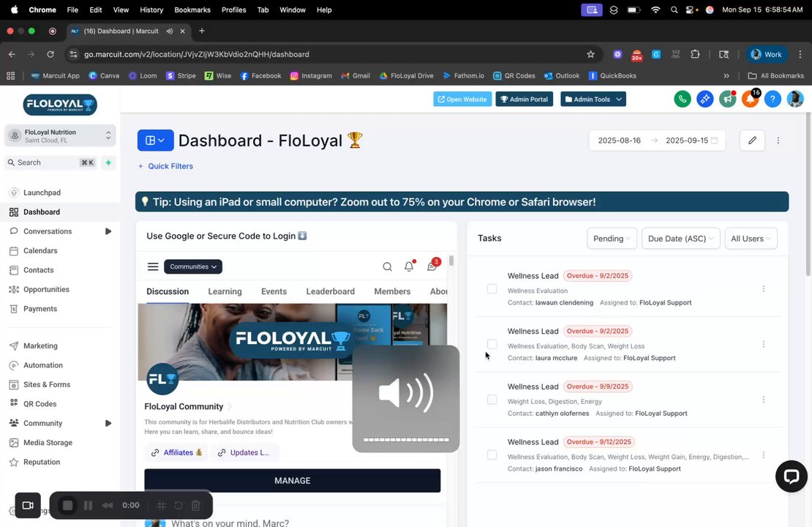Open dashboard more options three-dot menu

tap(778, 141)
